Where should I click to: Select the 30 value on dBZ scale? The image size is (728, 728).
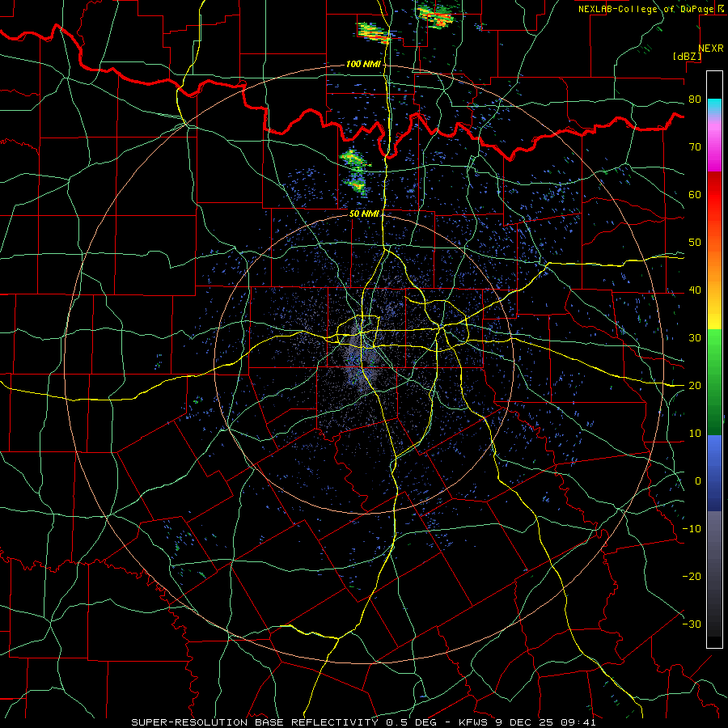click(695, 338)
